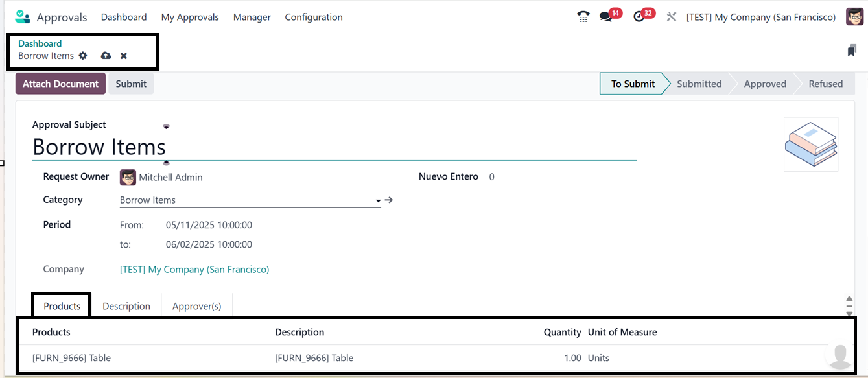The height and width of the screenshot is (378, 868).
Task: Open the Category external link arrow
Action: (x=389, y=200)
